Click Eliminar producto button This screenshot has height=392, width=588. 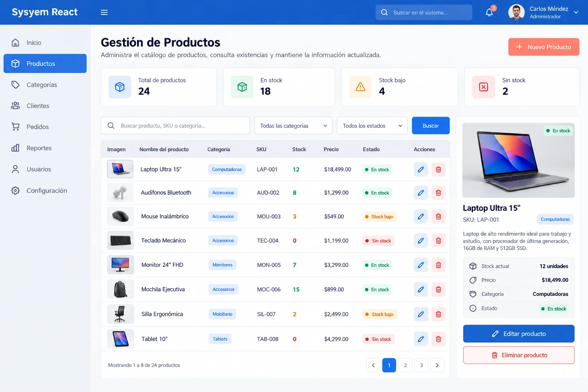click(519, 355)
